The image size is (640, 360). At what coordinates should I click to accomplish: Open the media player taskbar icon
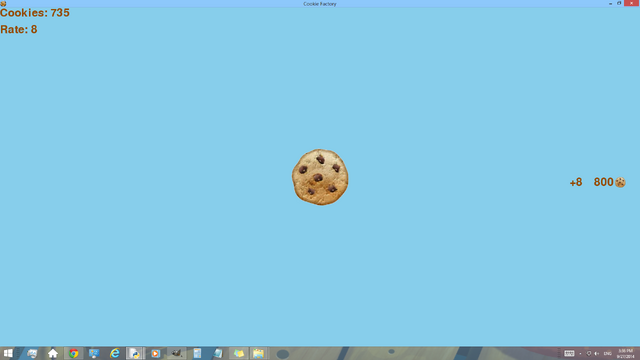pyautogui.click(x=156, y=353)
